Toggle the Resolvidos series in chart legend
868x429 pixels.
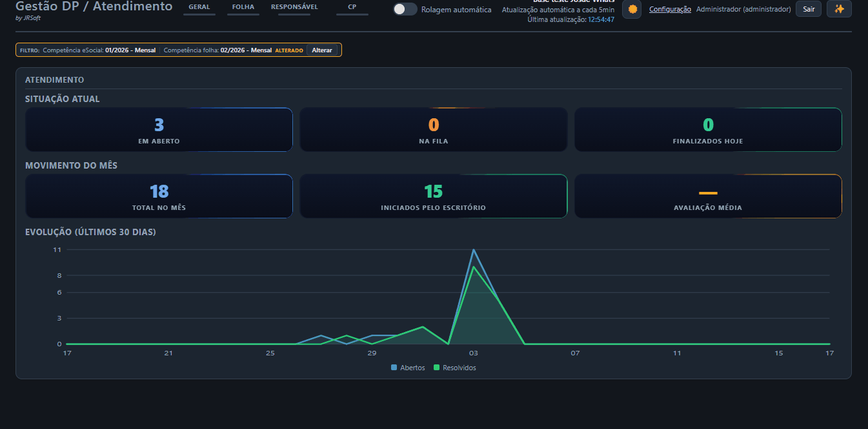(455, 368)
